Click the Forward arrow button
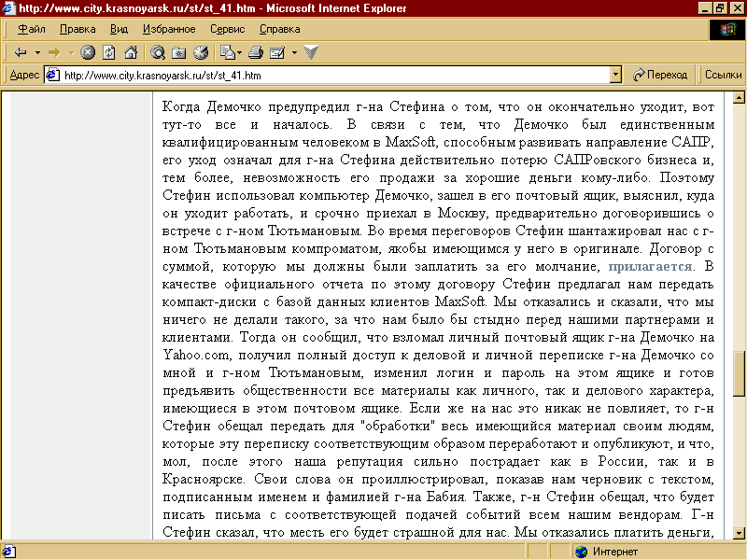The width and height of the screenshot is (747, 560). (x=54, y=52)
